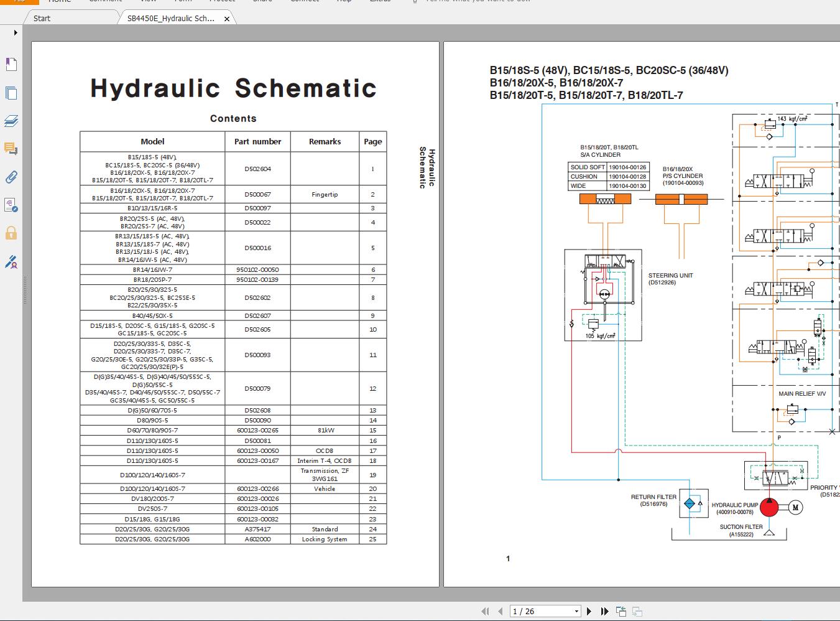Click the 'Transmission, ZF 3WG161' remark
The height and width of the screenshot is (621, 840).
[325, 474]
